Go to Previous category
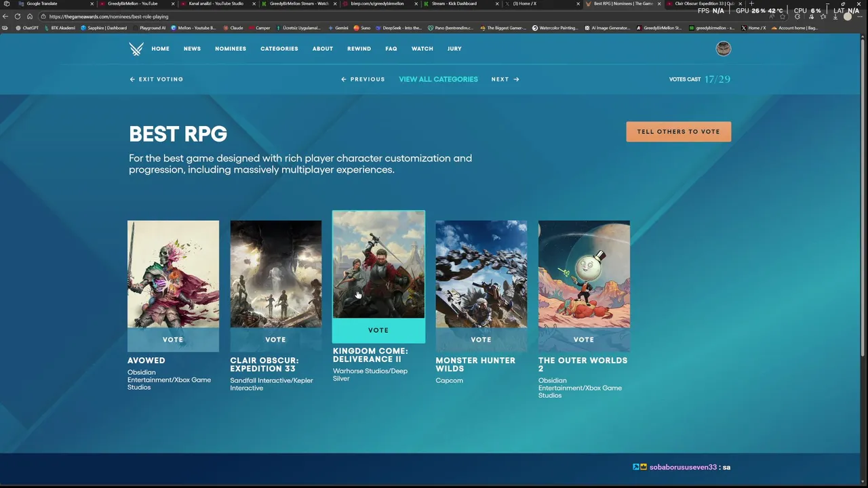Viewport: 868px width, 488px height. (363, 79)
